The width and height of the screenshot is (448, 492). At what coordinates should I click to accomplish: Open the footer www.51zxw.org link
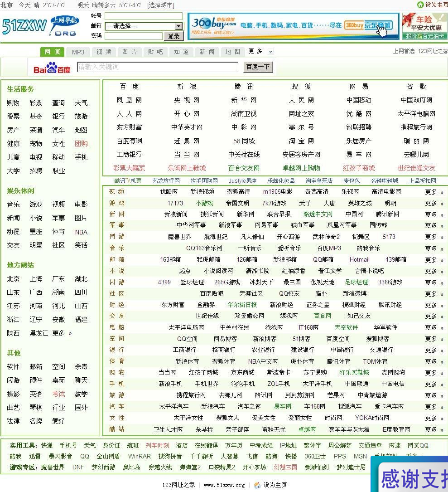click(x=224, y=485)
